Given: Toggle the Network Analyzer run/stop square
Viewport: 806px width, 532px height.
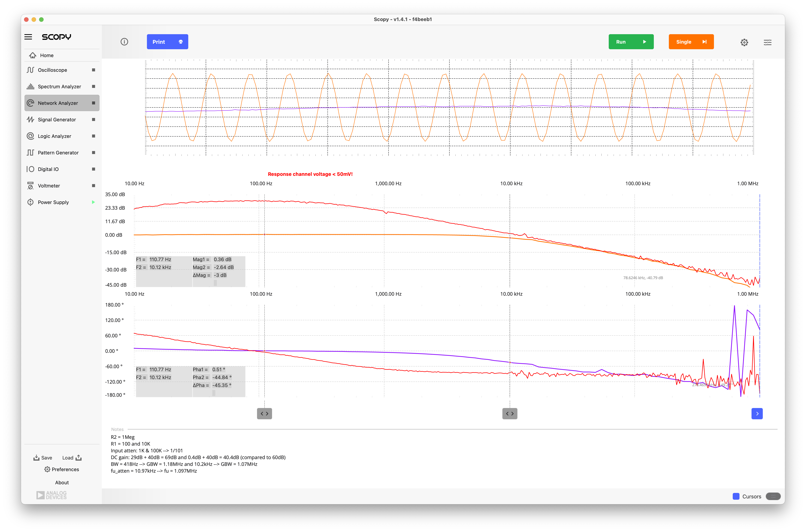Looking at the screenshot, I should [94, 103].
